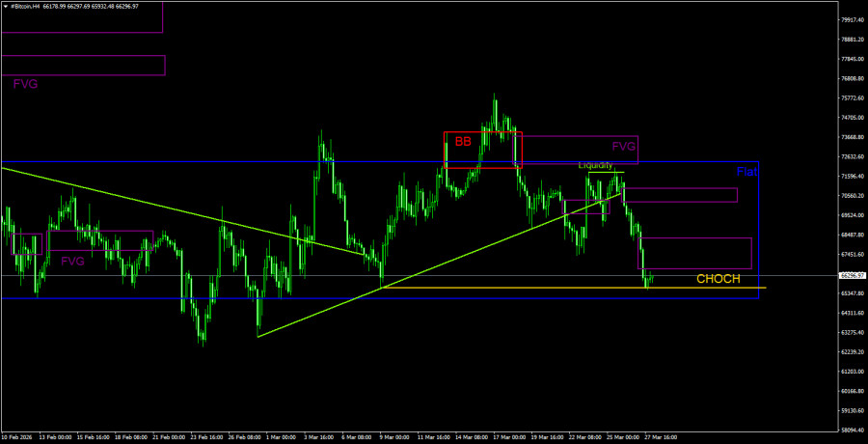Select the FVG label beside the BB box
The image size is (868, 444).
tap(624, 147)
